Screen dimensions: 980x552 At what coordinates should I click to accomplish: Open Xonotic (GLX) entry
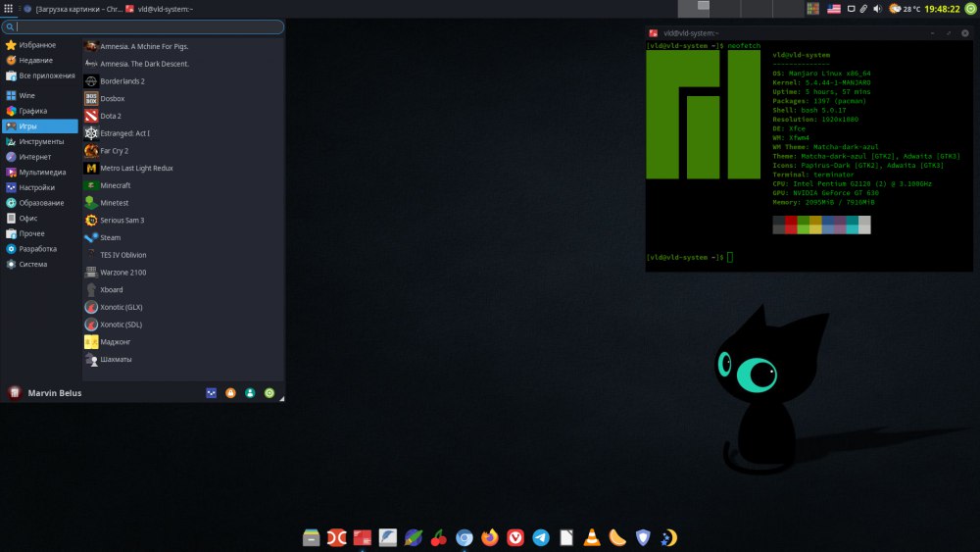[183, 307]
